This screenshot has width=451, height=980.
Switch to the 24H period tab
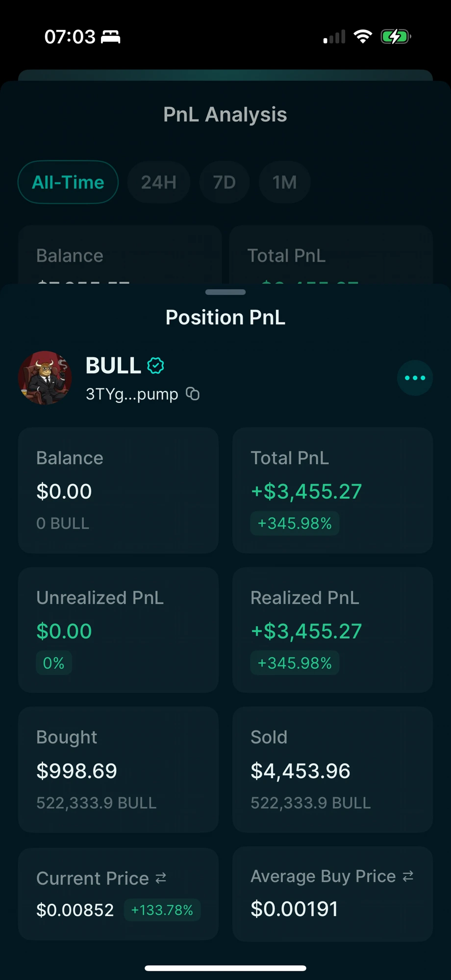[159, 182]
